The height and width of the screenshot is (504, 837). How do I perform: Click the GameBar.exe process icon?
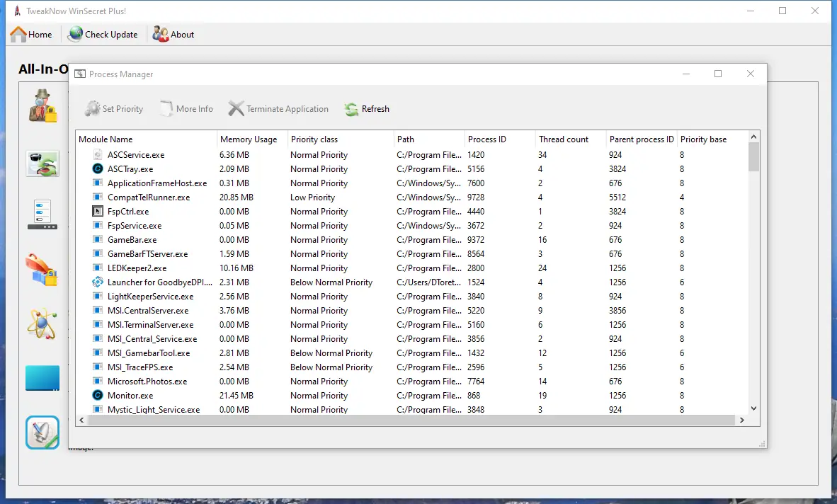tap(98, 239)
